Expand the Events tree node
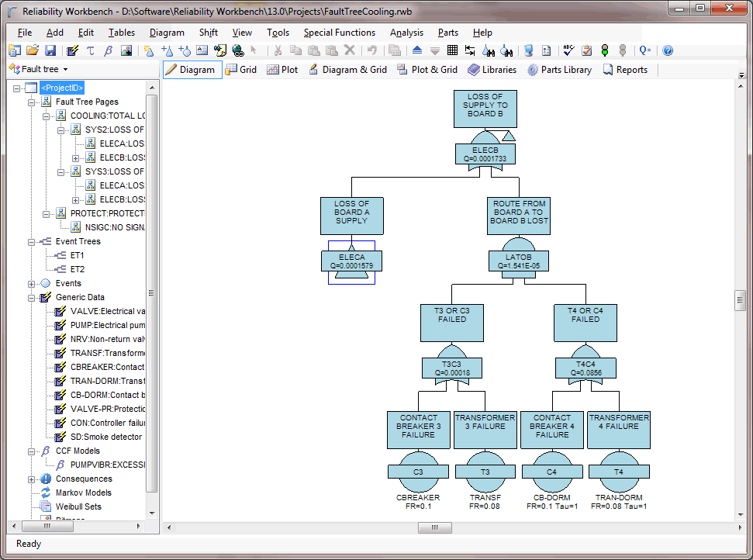The width and height of the screenshot is (753, 560). (x=32, y=283)
